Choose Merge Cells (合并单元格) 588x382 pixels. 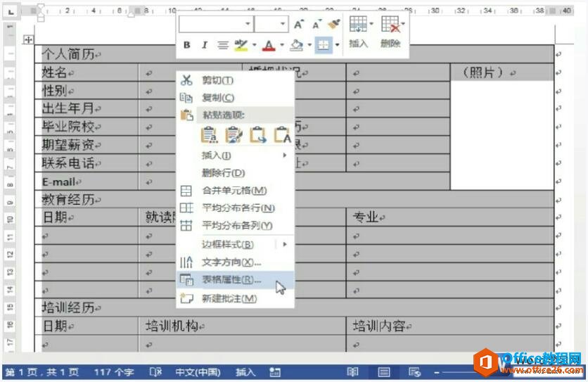click(x=235, y=191)
